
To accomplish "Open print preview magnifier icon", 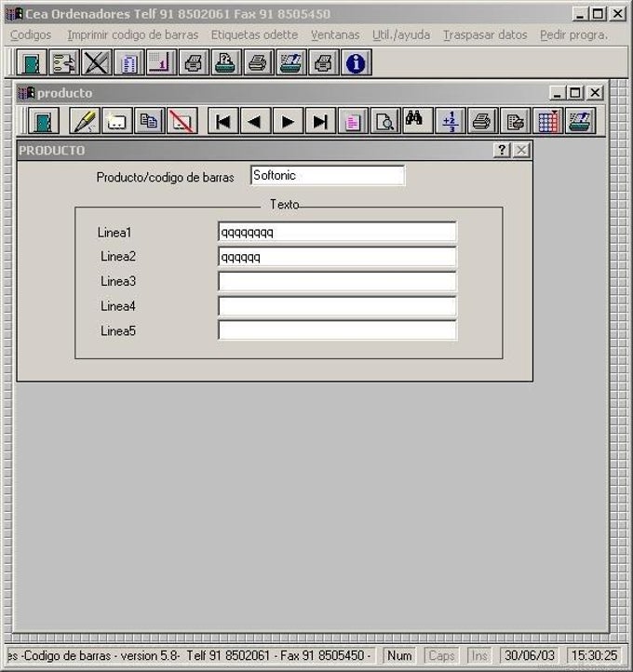I will [x=385, y=121].
